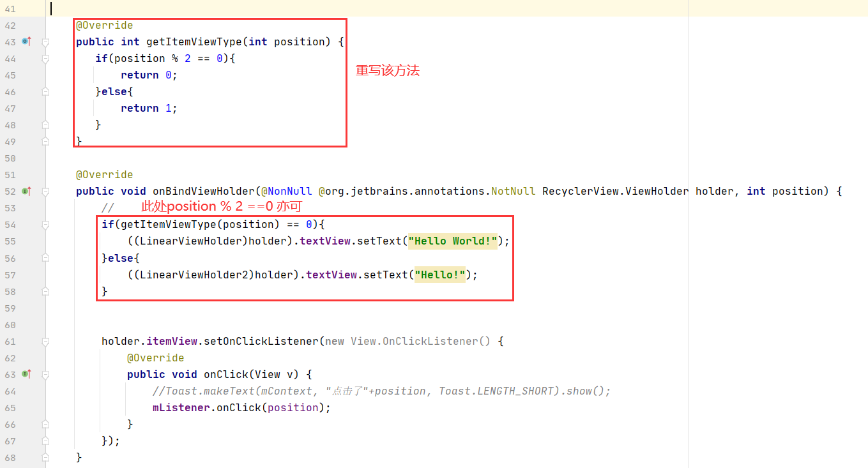
Task: Click 'position % 2 == 0' condition on line 44
Action: click(x=169, y=59)
